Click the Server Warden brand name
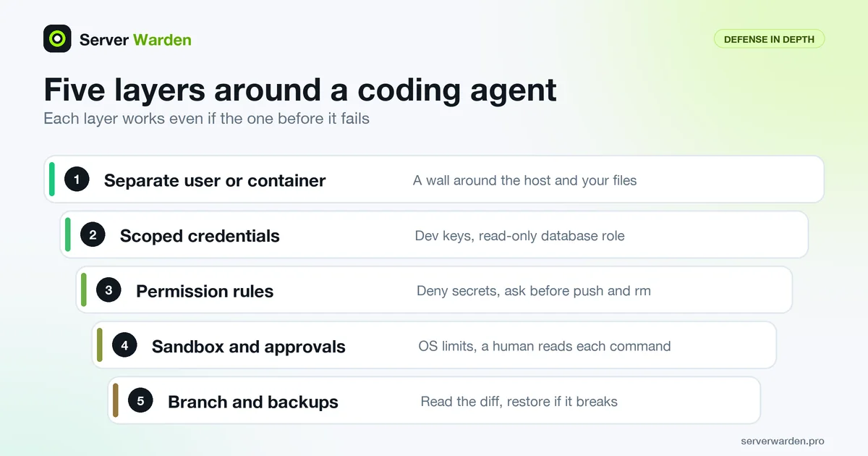Screen dimensions: 868x456 coord(135,40)
